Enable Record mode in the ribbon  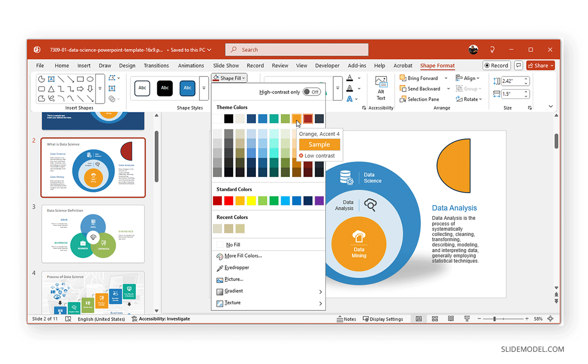496,65
